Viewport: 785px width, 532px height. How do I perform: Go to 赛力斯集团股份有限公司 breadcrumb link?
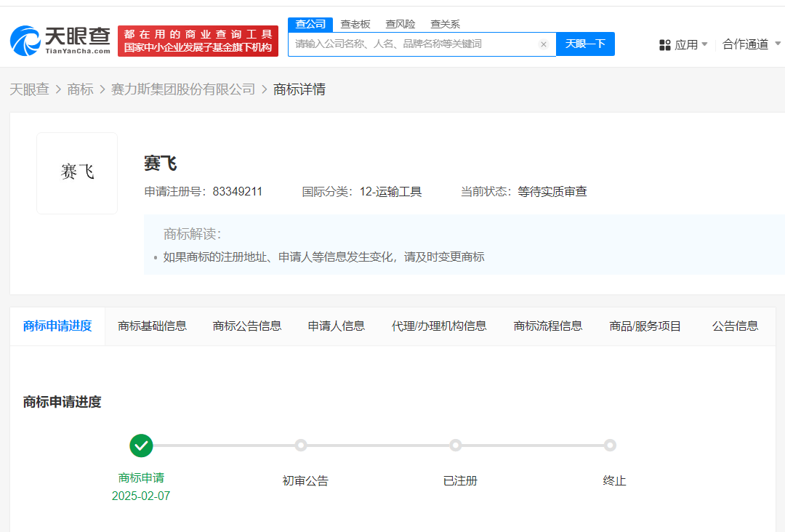pyautogui.click(x=183, y=89)
